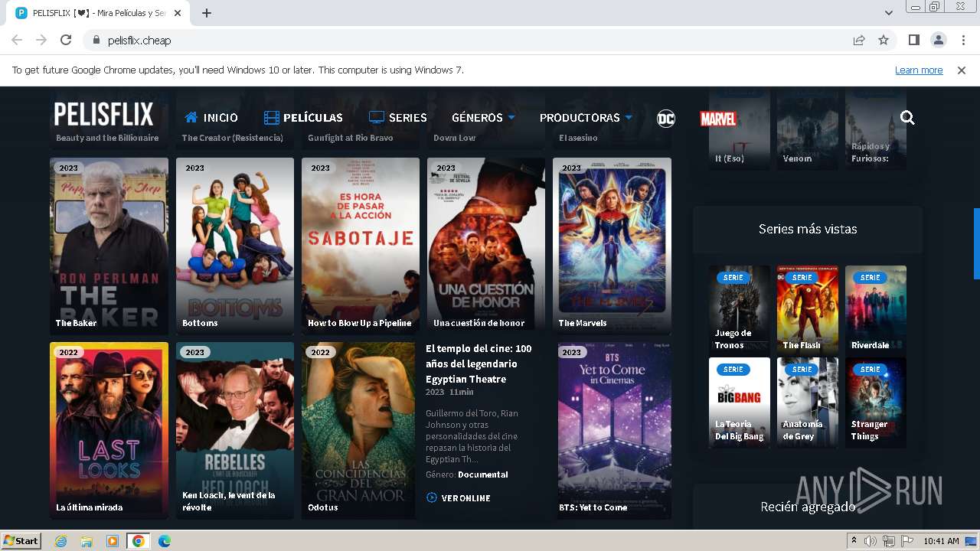Go back with browser back arrow
The image size is (980, 551).
[17, 40]
